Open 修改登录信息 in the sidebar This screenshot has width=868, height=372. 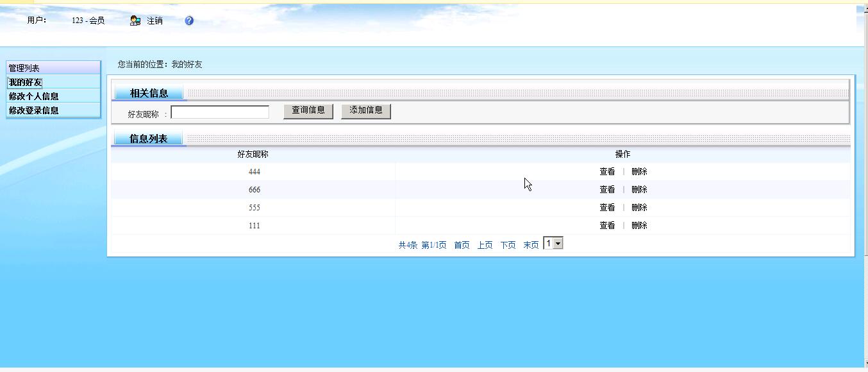pos(33,110)
